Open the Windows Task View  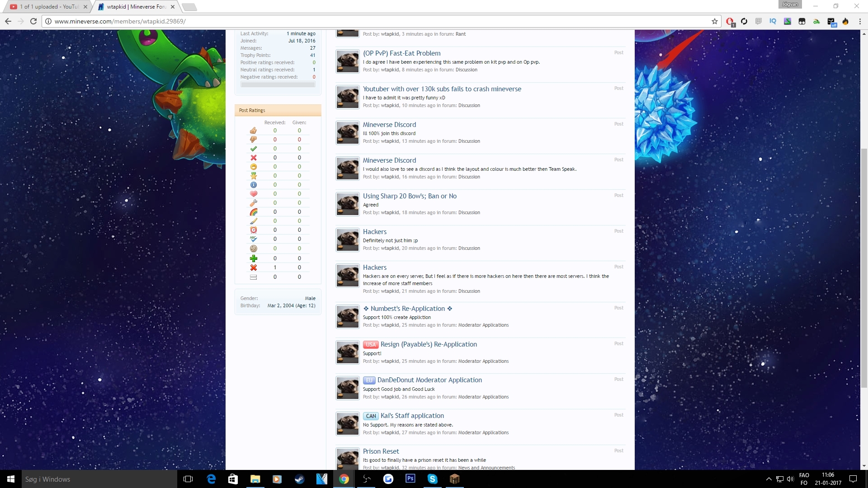[188, 479]
